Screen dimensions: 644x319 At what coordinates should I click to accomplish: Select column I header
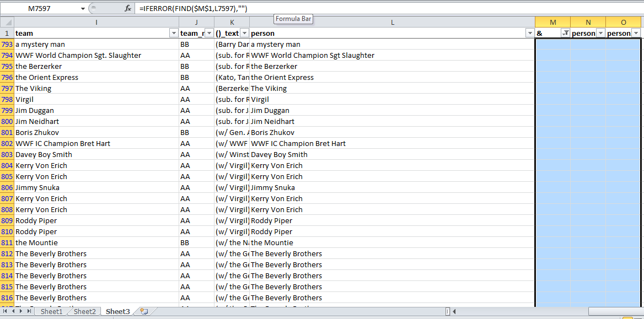tap(96, 22)
